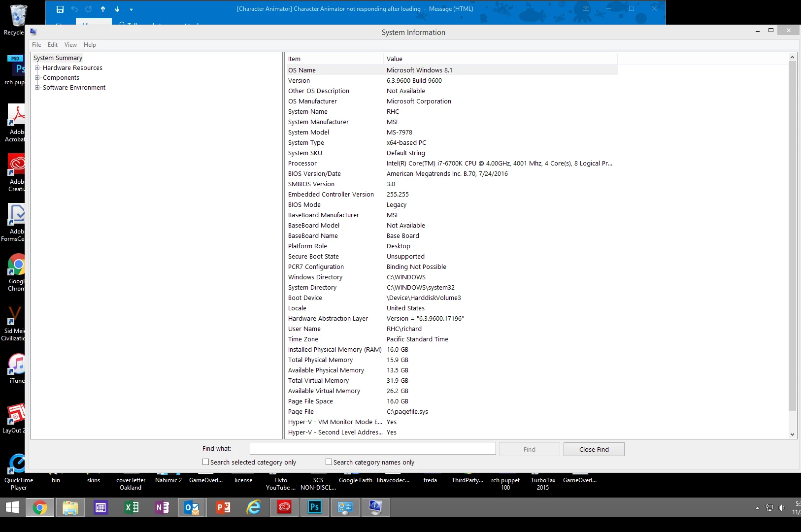Image resolution: width=801 pixels, height=532 pixels.
Task: Open Google Chrome from the taskbar
Action: (39, 507)
